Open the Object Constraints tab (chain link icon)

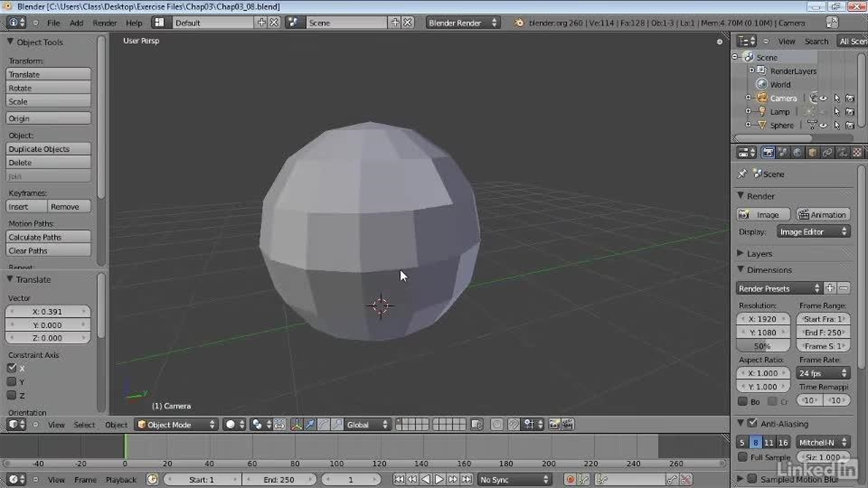coord(827,152)
